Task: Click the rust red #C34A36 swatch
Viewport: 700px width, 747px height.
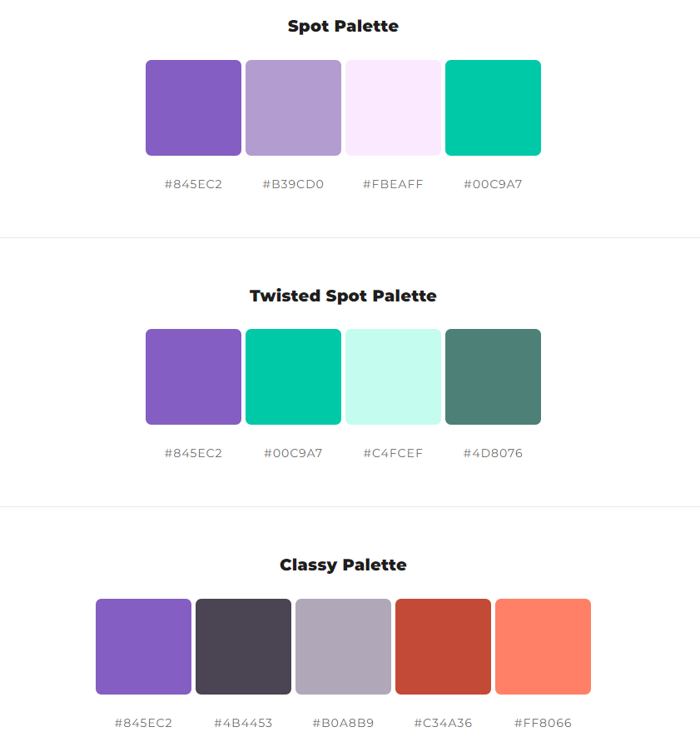Action: 443,646
